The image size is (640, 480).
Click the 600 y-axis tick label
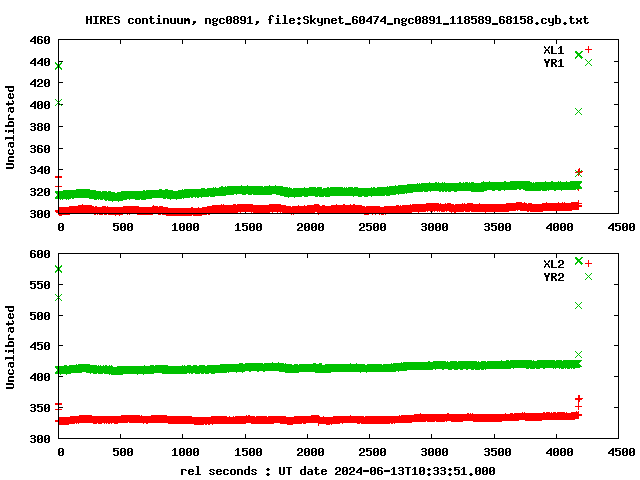click(x=40, y=254)
